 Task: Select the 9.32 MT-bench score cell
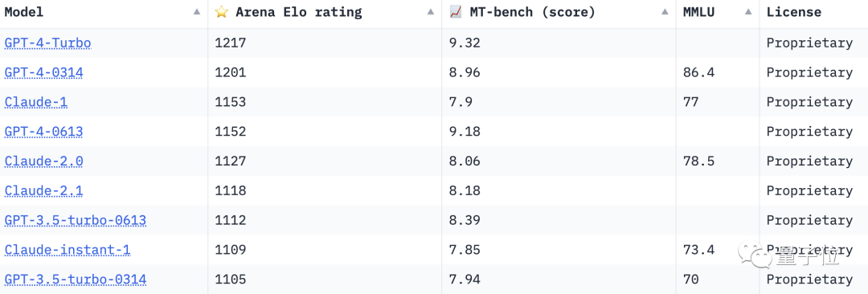click(559, 43)
